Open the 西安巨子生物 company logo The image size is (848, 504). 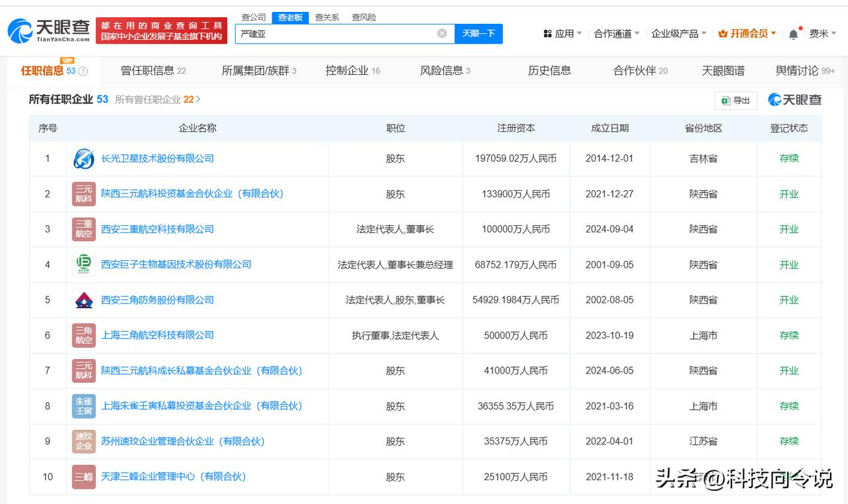pyautogui.click(x=83, y=265)
